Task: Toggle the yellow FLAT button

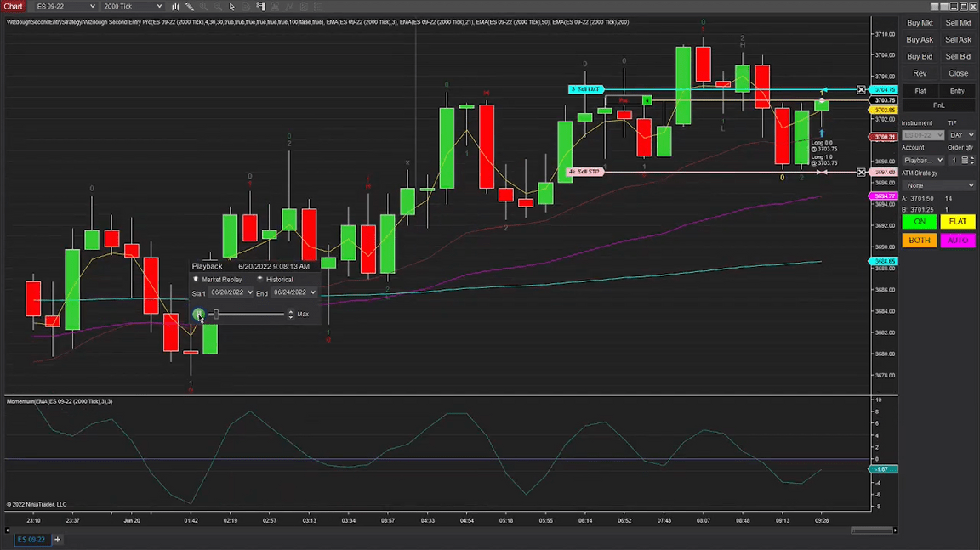Action: click(x=958, y=222)
